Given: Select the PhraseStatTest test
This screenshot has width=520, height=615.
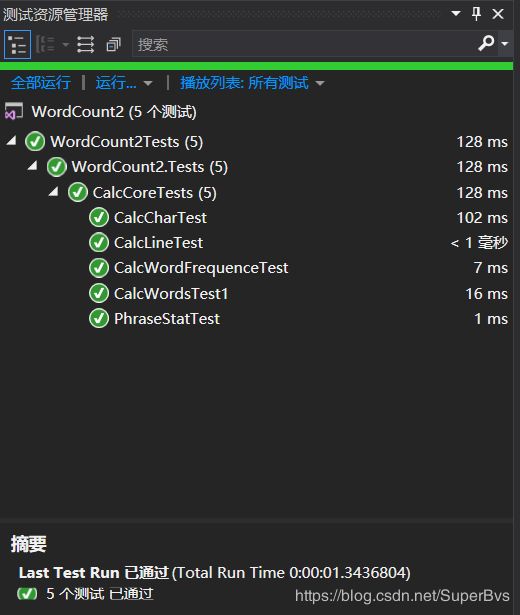Looking at the screenshot, I should [x=167, y=319].
